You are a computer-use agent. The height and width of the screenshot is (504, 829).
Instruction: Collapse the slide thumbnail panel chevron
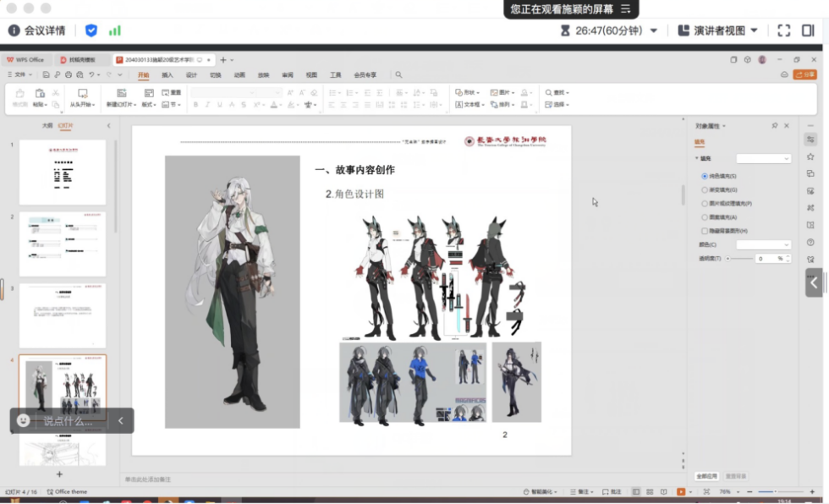point(109,126)
